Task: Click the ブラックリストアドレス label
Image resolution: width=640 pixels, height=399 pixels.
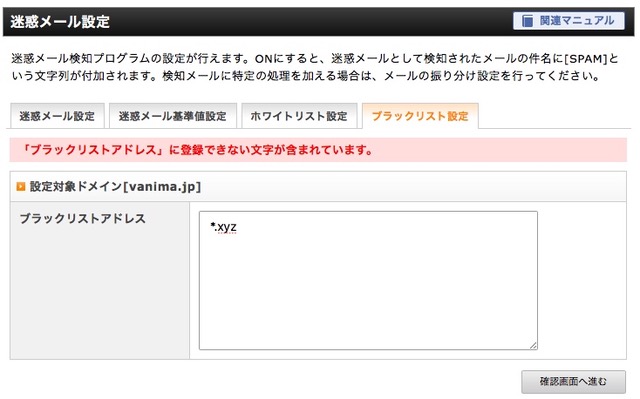Action: (x=82, y=218)
